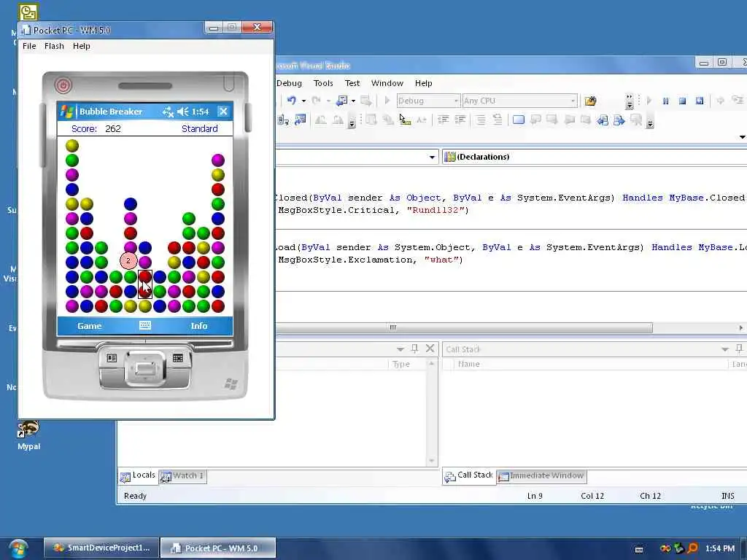
Task: Open the Test menu in Visual Studio
Action: [352, 83]
